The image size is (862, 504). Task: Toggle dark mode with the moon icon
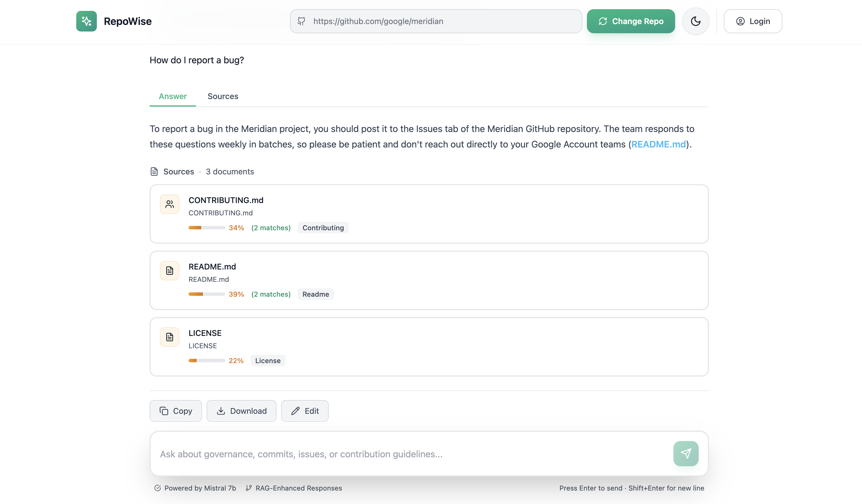[696, 21]
